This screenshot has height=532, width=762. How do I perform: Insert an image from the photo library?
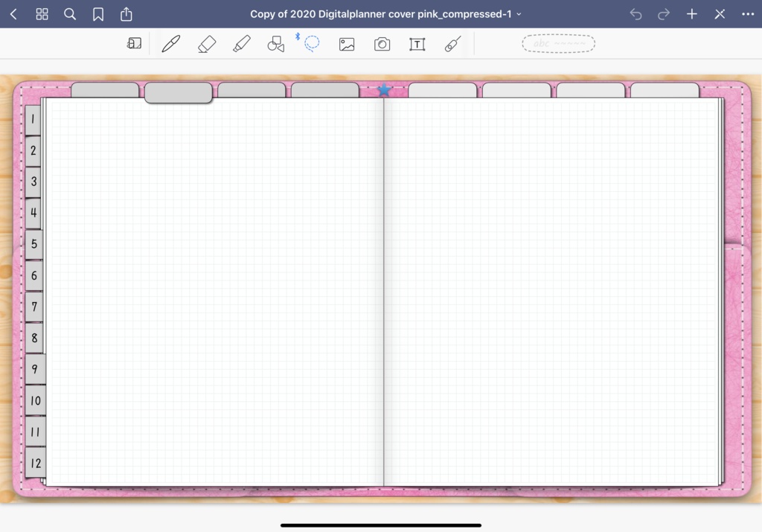coord(347,44)
